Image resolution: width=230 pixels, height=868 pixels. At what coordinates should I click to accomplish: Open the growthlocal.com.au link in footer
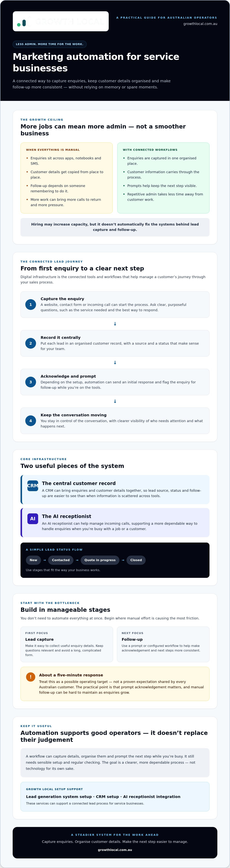pyautogui.click(x=115, y=850)
